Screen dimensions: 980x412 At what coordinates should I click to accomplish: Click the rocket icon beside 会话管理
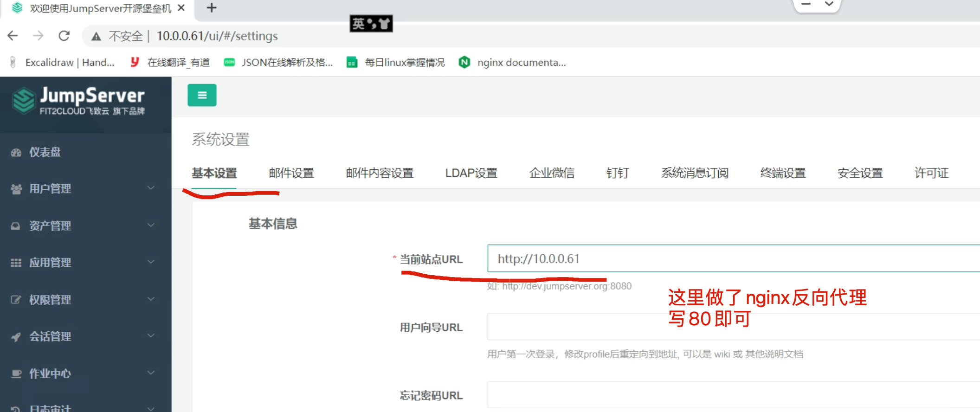[16, 337]
